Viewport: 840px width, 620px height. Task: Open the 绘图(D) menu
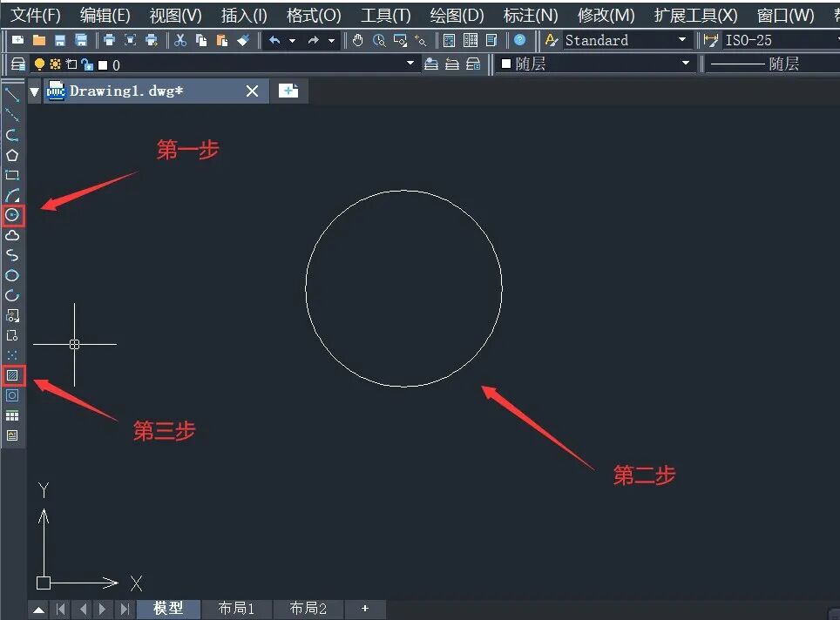pos(457,15)
